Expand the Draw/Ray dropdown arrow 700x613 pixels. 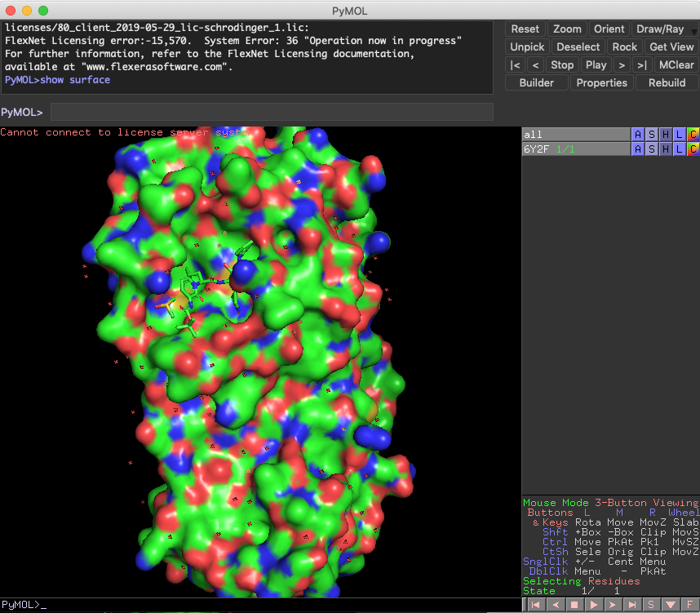point(693,31)
